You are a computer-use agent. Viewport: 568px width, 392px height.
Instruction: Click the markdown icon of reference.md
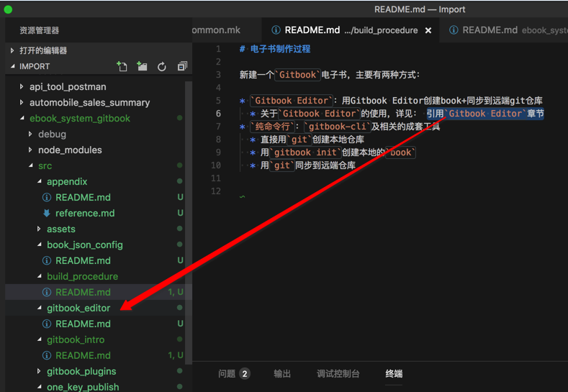tap(47, 213)
